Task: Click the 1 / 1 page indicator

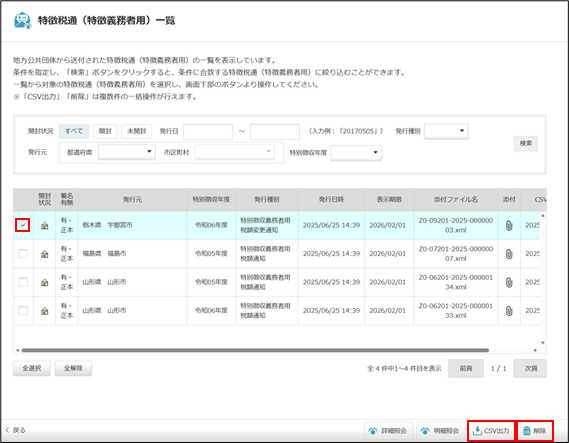Action: 498,369
